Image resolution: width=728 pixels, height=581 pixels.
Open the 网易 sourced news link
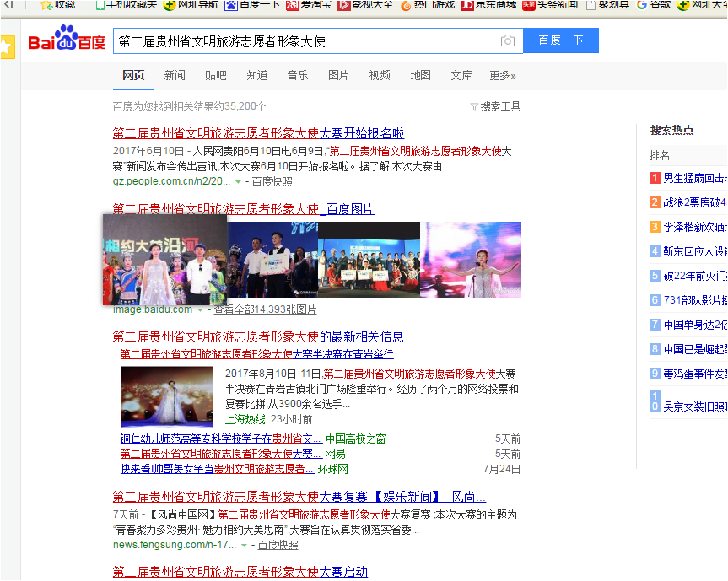(x=221, y=454)
